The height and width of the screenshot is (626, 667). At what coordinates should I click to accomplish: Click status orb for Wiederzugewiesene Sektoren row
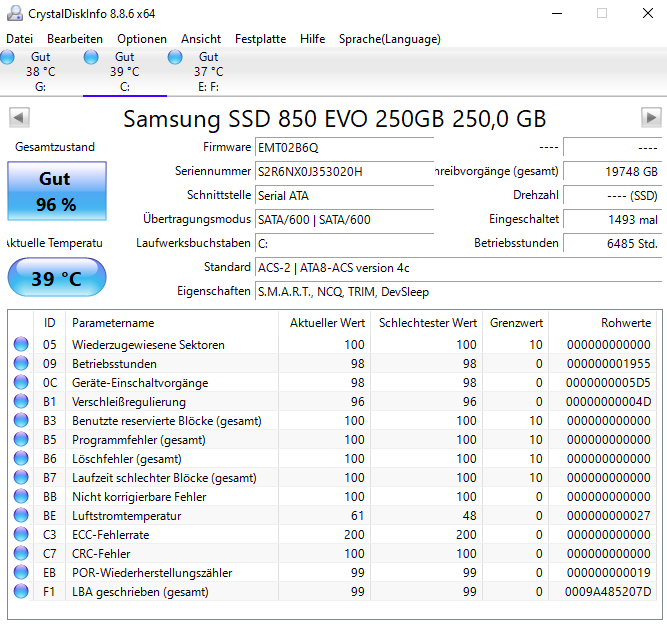tap(21, 344)
